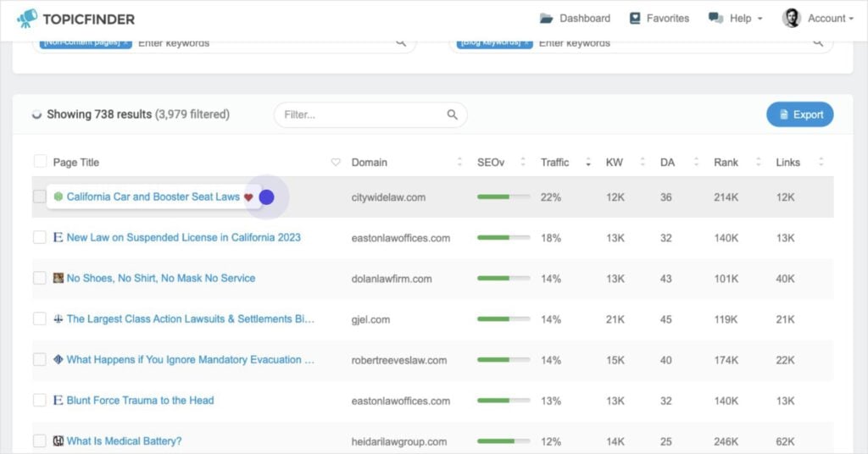Sort by Domain column arrows
868x454 pixels.
pos(459,162)
